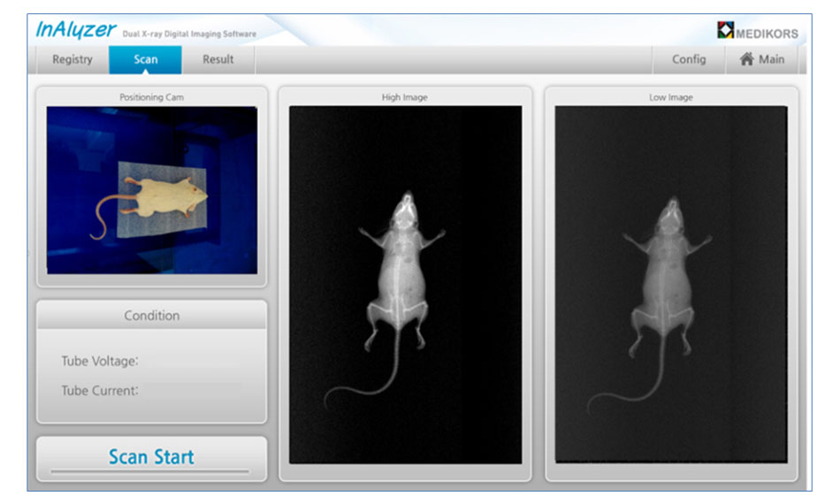Select the Low Image X-ray view
Screen dimensions: 840x504
pos(671,285)
